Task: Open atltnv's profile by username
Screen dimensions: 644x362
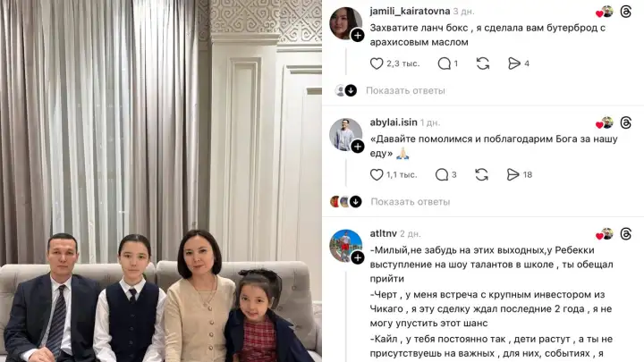Action: pyautogui.click(x=383, y=233)
